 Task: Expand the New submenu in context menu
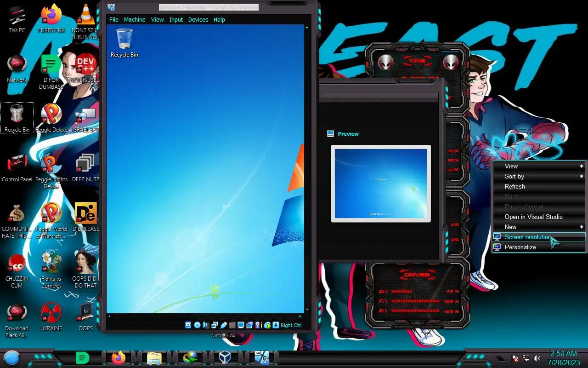coord(539,227)
